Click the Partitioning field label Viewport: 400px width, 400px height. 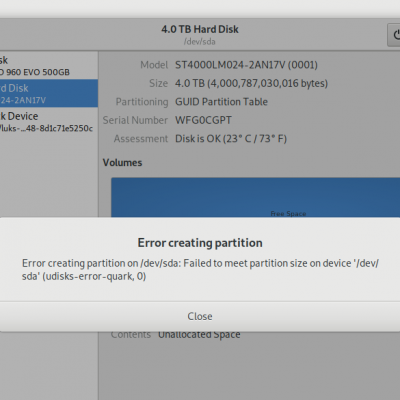(x=142, y=102)
